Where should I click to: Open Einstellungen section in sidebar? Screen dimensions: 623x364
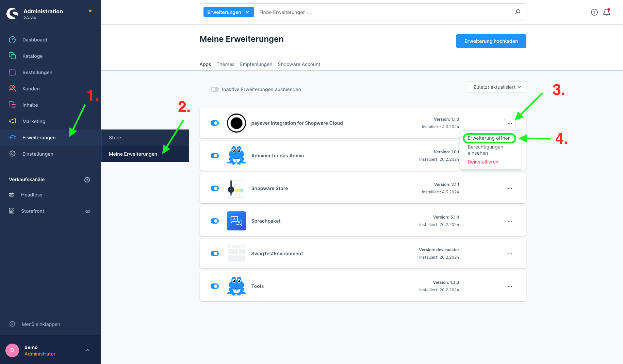click(x=38, y=154)
